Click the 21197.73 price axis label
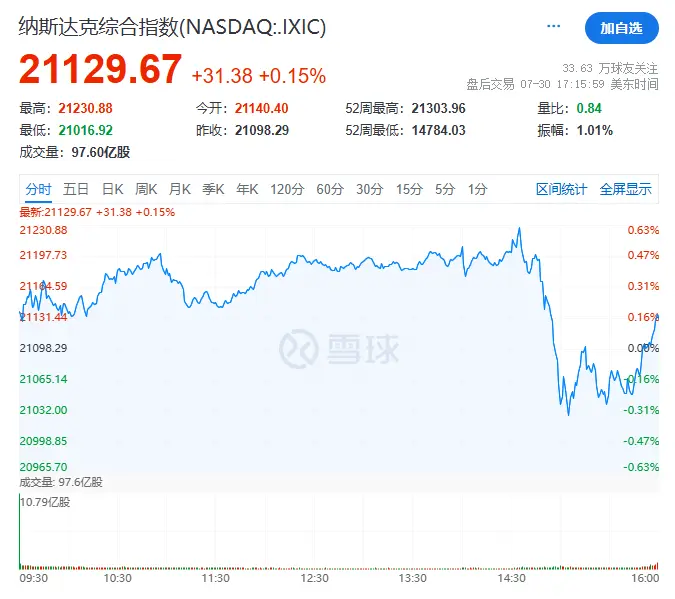Image resolution: width=675 pixels, height=599 pixels. (43, 255)
